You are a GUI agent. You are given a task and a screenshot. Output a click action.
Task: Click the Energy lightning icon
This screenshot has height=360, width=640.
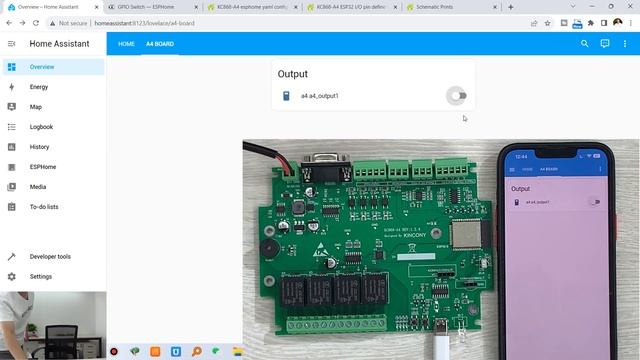[11, 87]
